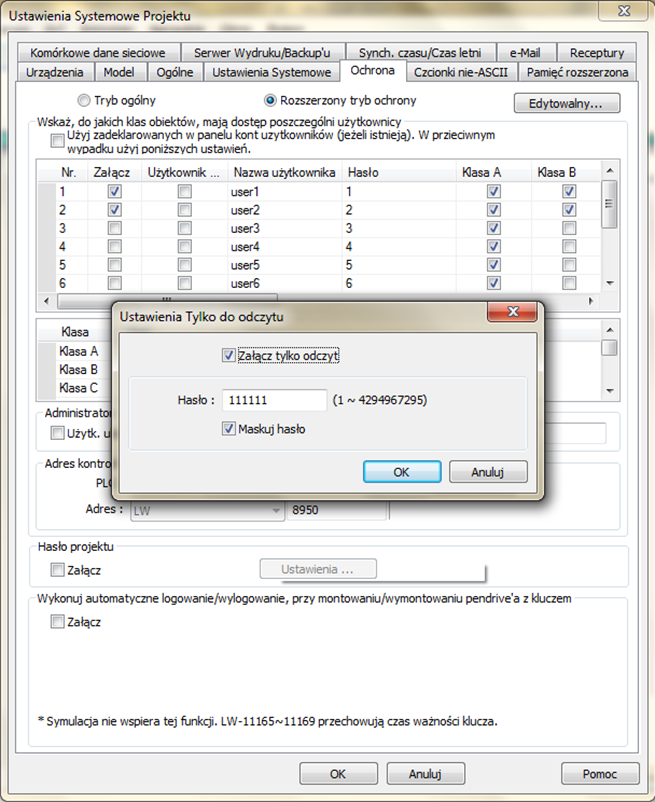Toggle Maskuj hasło checkbox
The width and height of the screenshot is (655, 802).
coord(229,429)
